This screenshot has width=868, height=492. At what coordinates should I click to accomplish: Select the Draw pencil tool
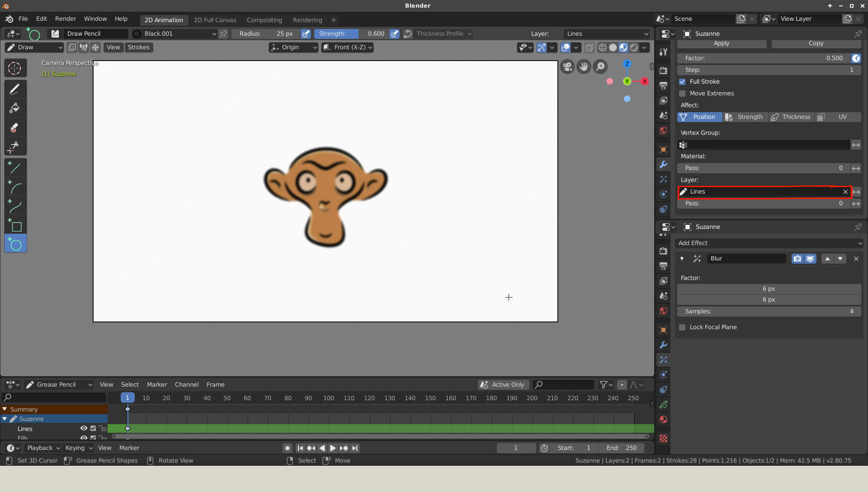click(x=15, y=89)
